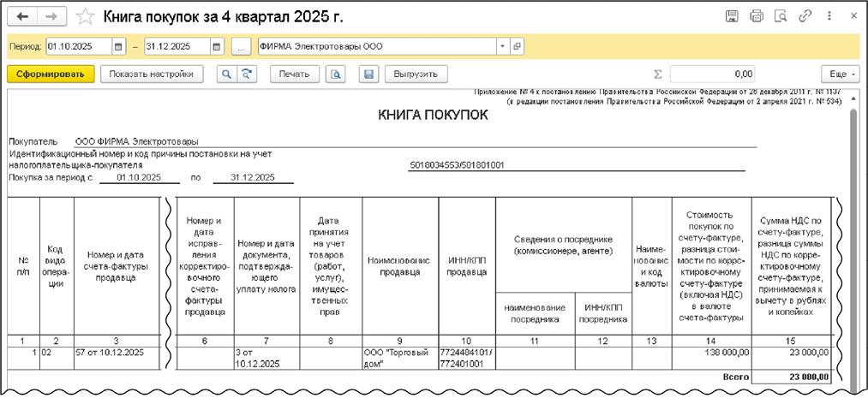Click the floppy disk save icon in toolbar
The height and width of the screenshot is (398, 868).
(368, 74)
